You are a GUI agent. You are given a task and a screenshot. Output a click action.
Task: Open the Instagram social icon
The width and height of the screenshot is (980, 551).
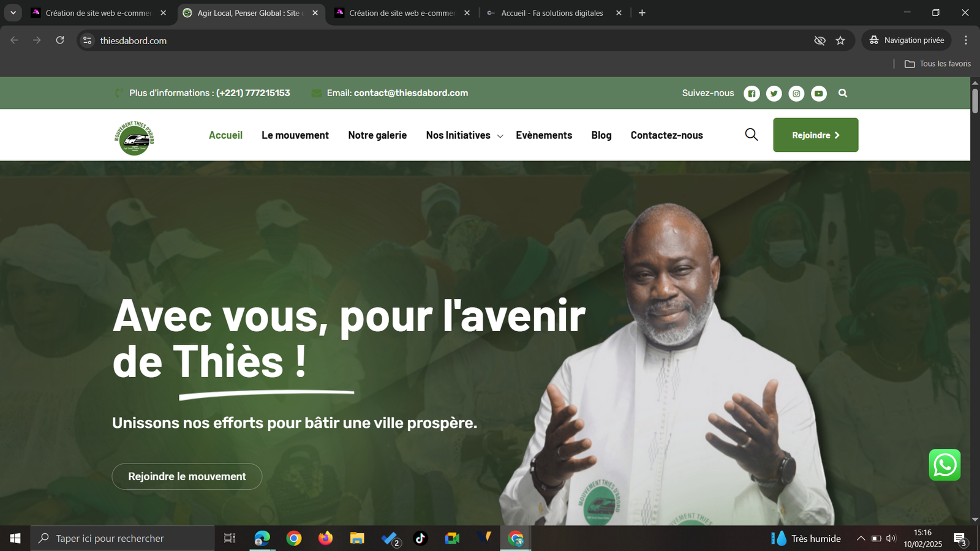pos(796,94)
